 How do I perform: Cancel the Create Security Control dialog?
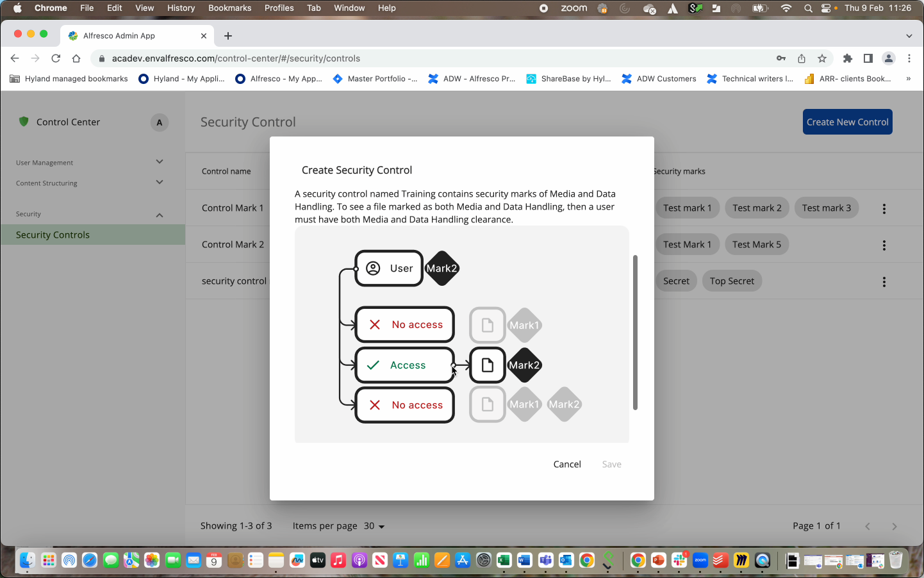coord(566,464)
